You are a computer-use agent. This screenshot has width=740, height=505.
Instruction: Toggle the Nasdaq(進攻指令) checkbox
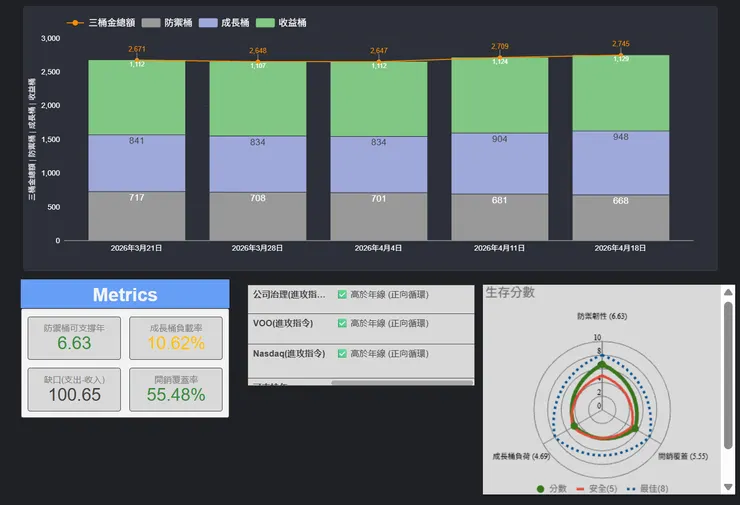(342, 354)
